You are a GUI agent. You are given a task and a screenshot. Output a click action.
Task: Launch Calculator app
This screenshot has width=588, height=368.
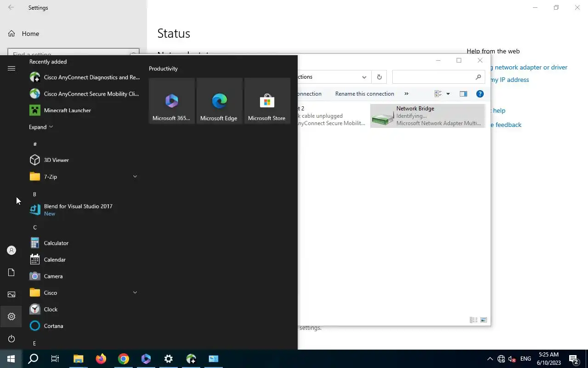click(x=85, y=243)
